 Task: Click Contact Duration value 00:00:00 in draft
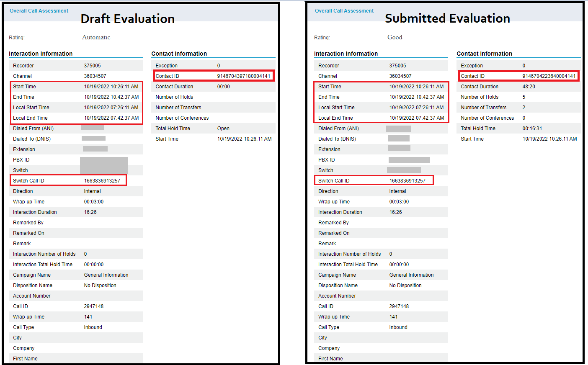point(224,87)
